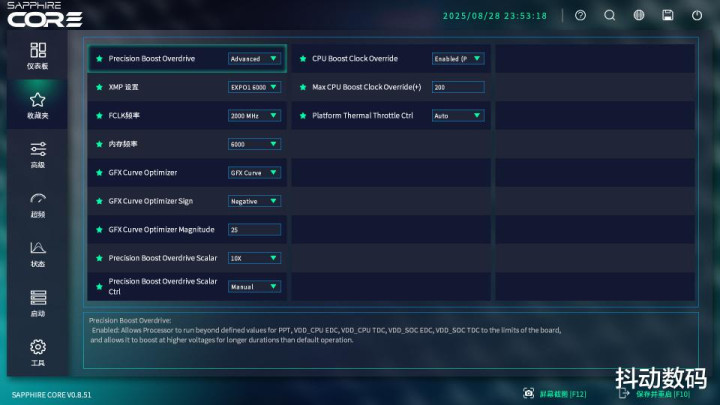Click the save floppy disk icon
This screenshot has height=405, width=720.
pos(668,16)
